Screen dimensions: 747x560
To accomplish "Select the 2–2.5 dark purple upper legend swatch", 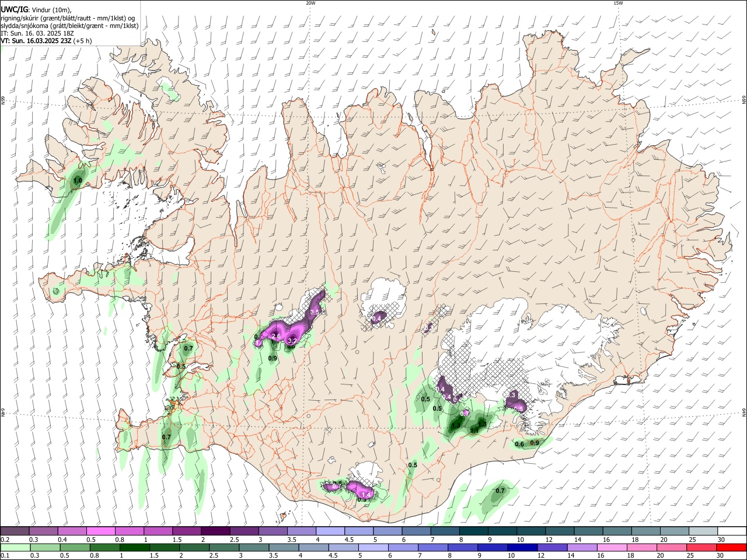I will (215, 531).
